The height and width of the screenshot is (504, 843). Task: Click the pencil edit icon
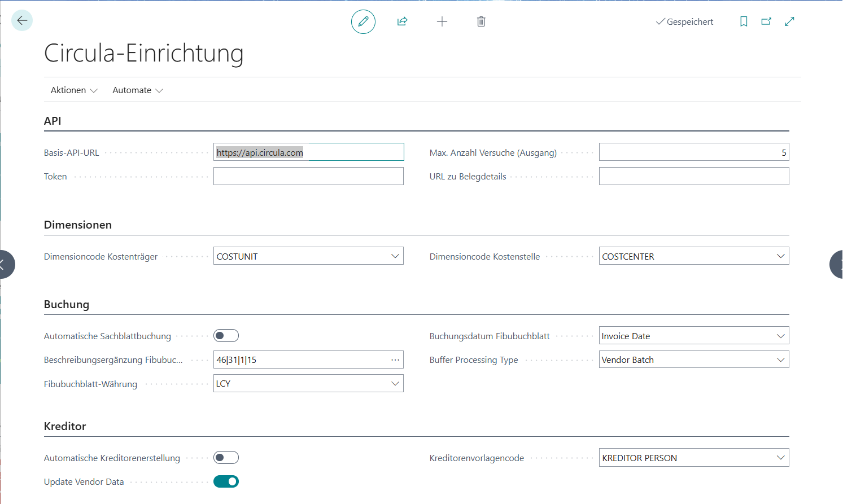pos(363,21)
